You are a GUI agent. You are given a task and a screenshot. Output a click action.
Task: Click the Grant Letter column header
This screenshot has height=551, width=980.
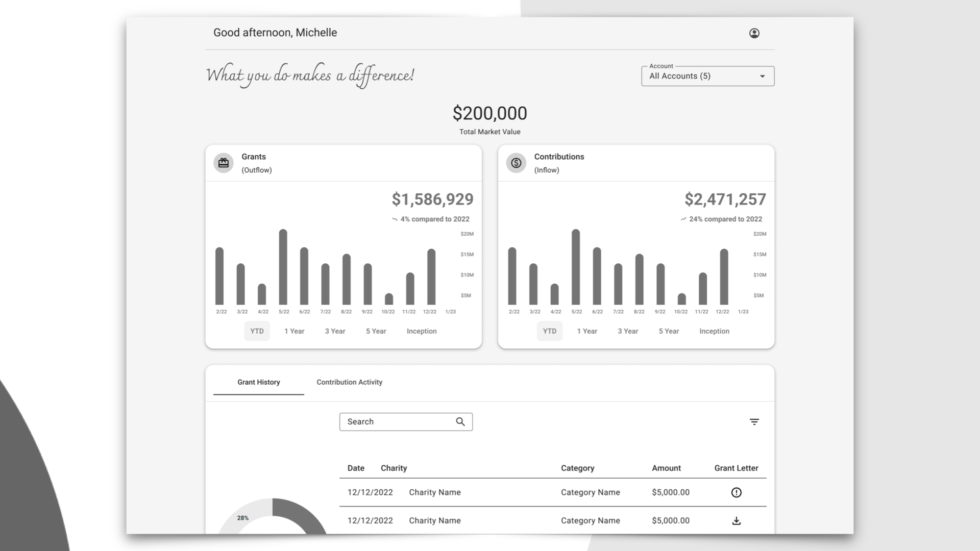click(736, 468)
